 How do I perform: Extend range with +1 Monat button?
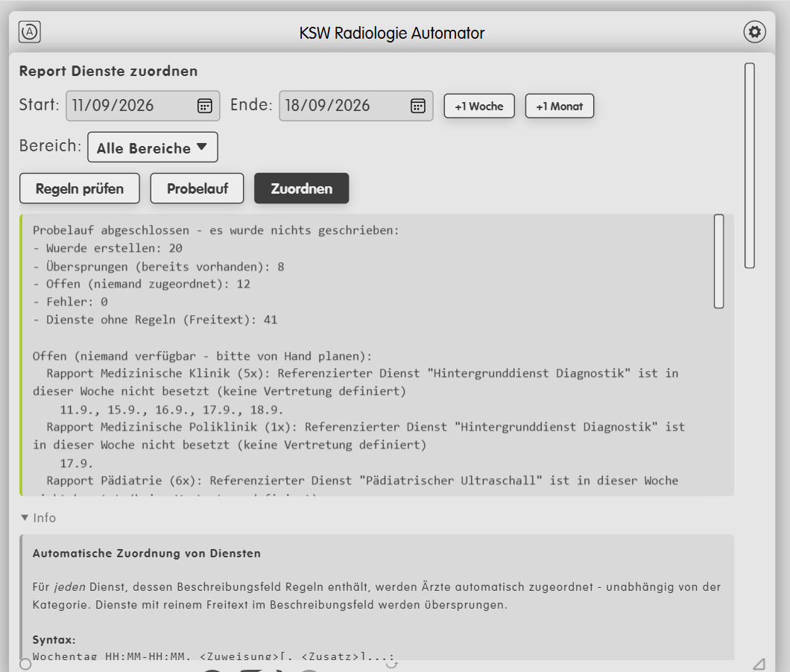pyautogui.click(x=559, y=107)
